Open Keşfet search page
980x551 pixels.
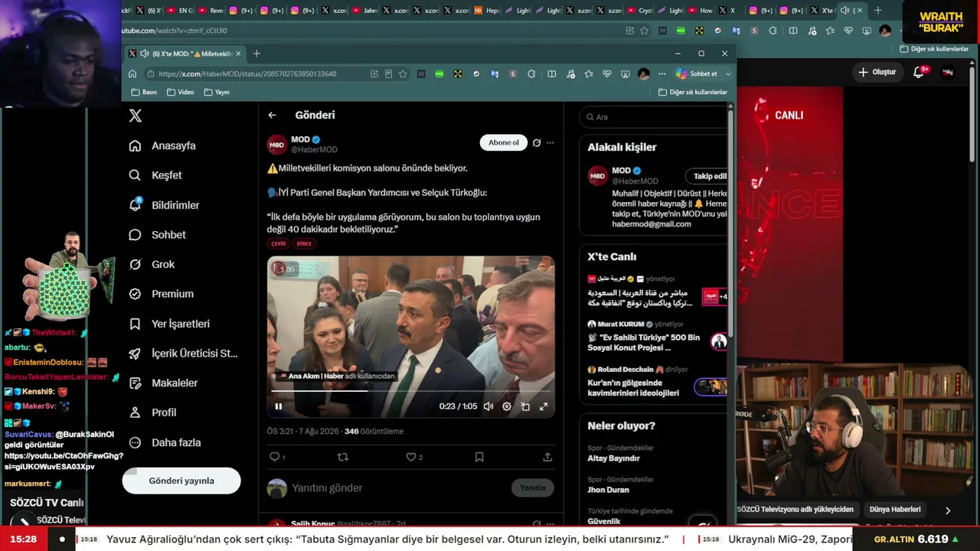(155, 175)
